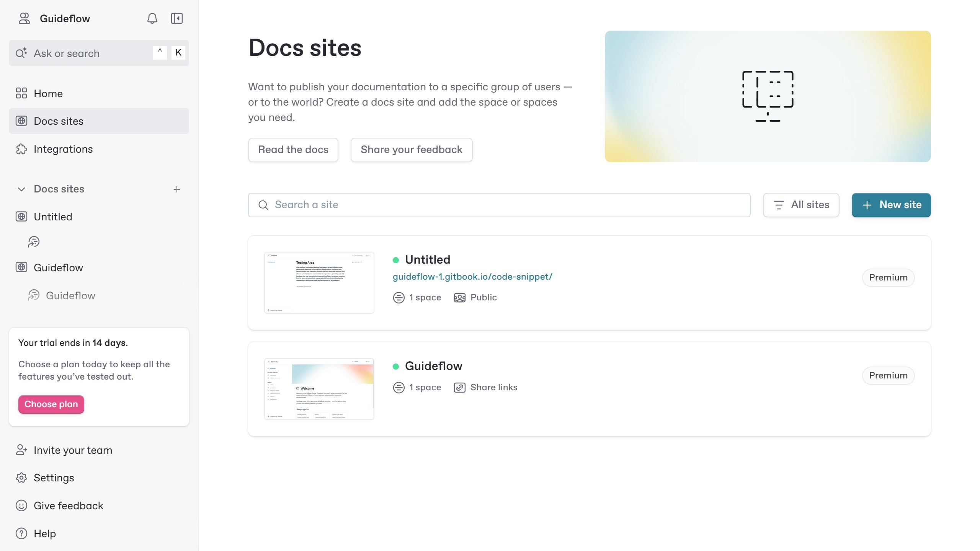The height and width of the screenshot is (551, 980).
Task: Click the filter icon in All sites
Action: [779, 205]
